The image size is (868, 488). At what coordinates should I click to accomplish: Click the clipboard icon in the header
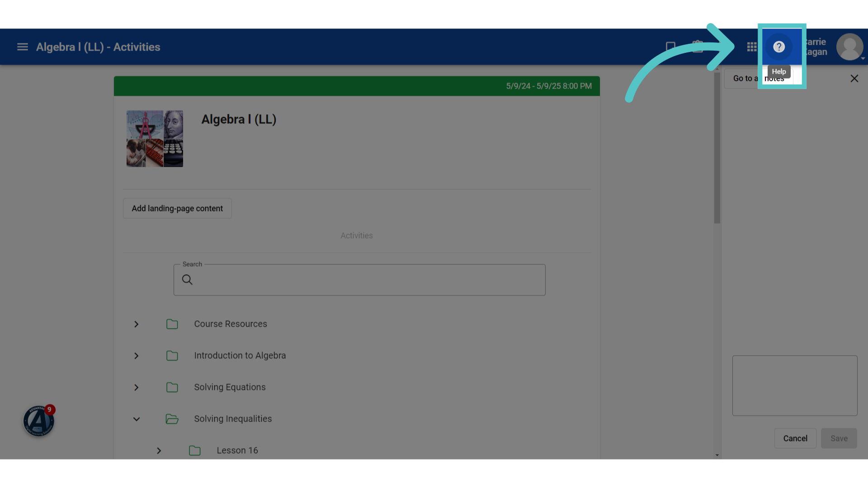tap(698, 47)
